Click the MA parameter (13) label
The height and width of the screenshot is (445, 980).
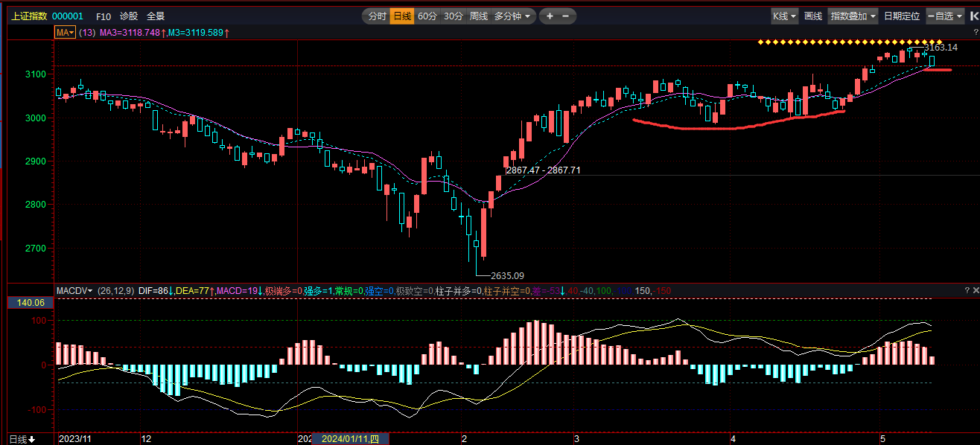click(x=87, y=33)
